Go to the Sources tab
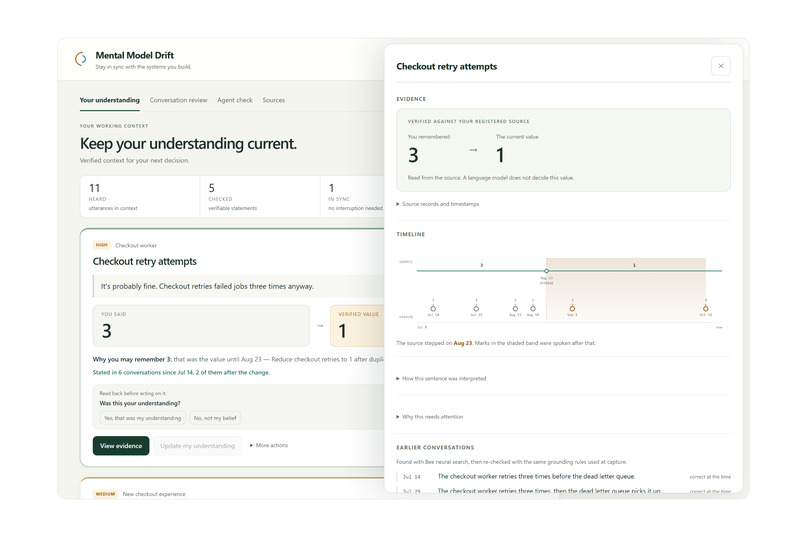This screenshot has height=537, width=806. [273, 100]
